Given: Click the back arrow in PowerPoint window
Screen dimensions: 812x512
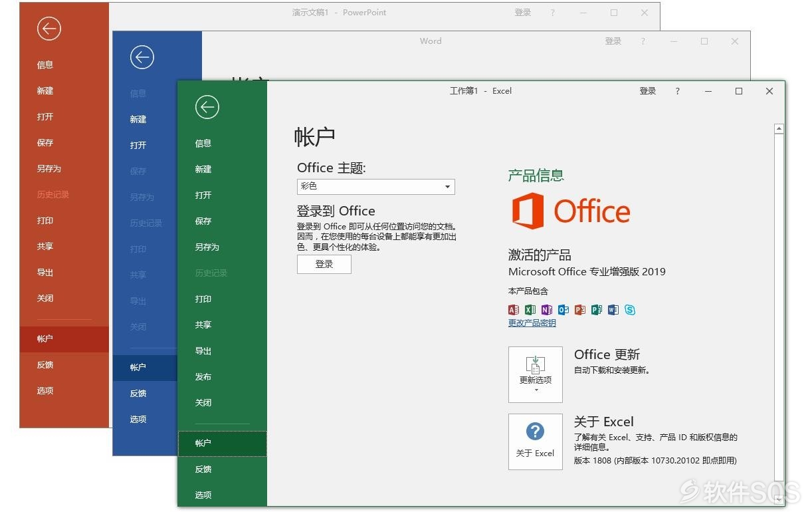Looking at the screenshot, I should 49,28.
